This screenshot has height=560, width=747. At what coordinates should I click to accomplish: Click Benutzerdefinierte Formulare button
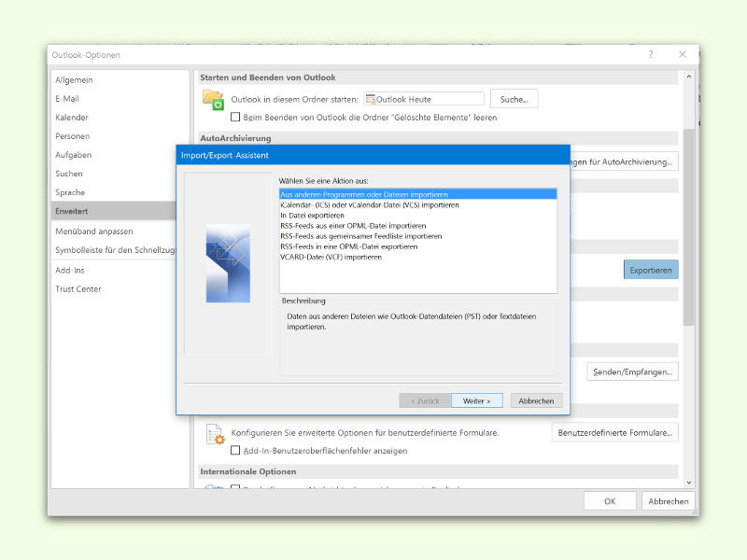point(615,433)
